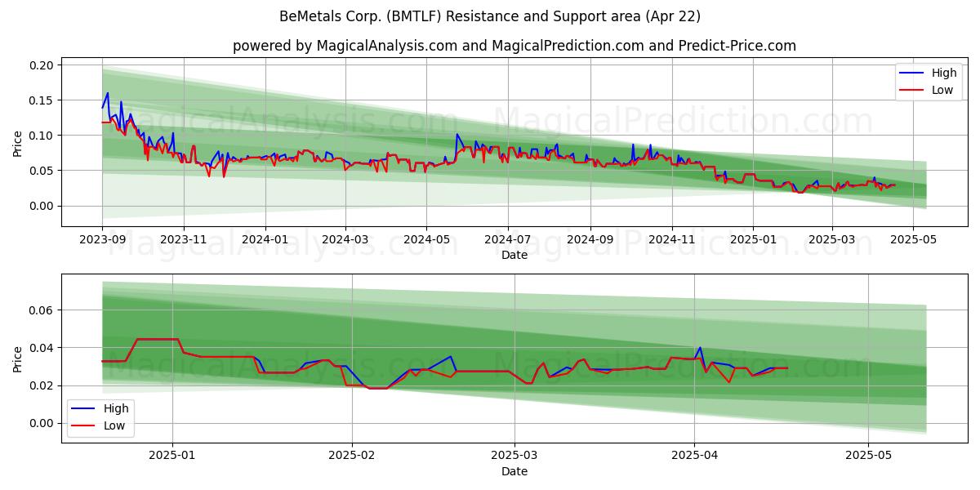Click the 'Date' x-axis title under the top chart

514,255
